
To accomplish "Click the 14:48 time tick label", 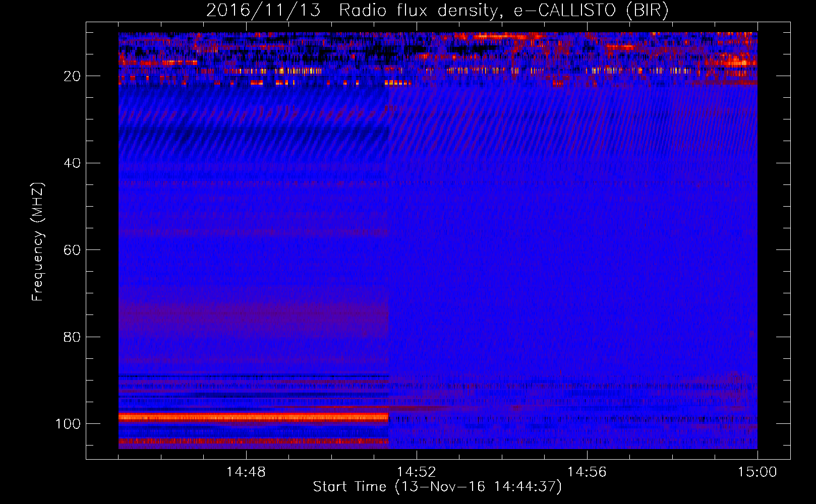I will 246,472.
